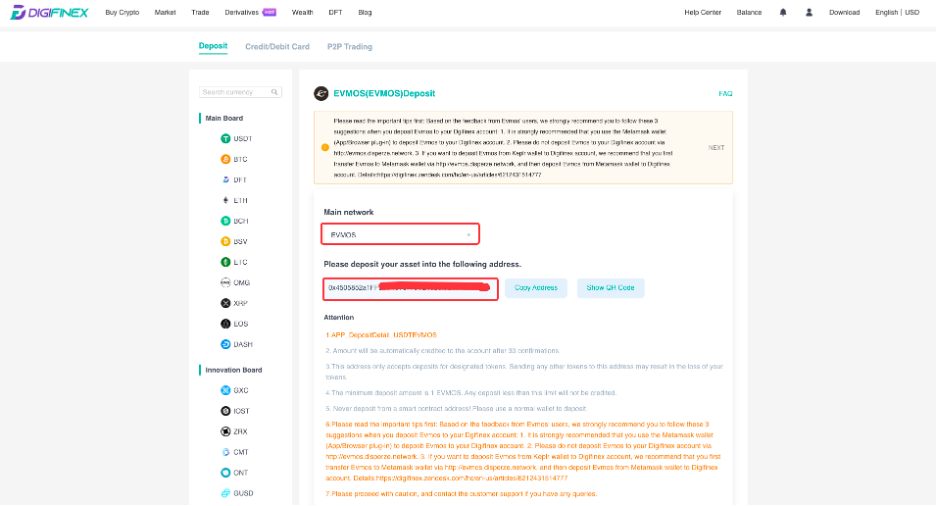This screenshot has width=936, height=506.
Task: Open the Market menu
Action: 165,12
